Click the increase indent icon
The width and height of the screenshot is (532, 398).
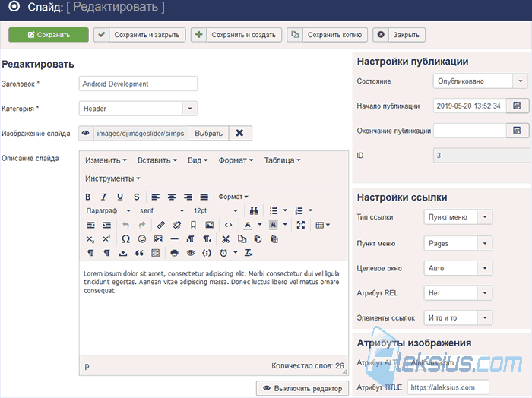pos(107,225)
